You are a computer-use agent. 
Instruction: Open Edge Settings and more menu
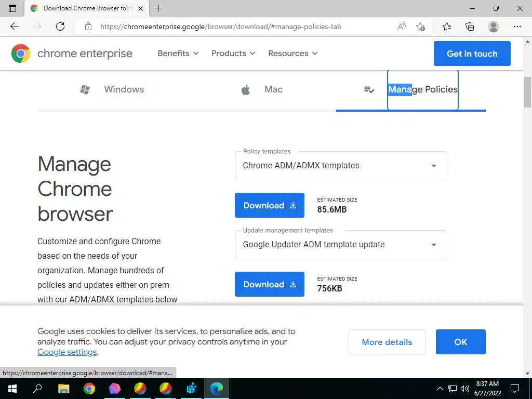click(517, 26)
